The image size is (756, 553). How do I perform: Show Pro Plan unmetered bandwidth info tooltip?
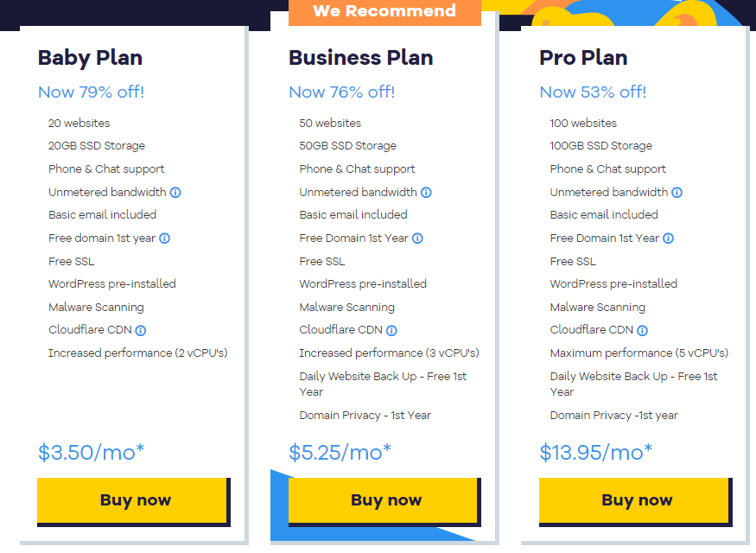pyautogui.click(x=677, y=193)
